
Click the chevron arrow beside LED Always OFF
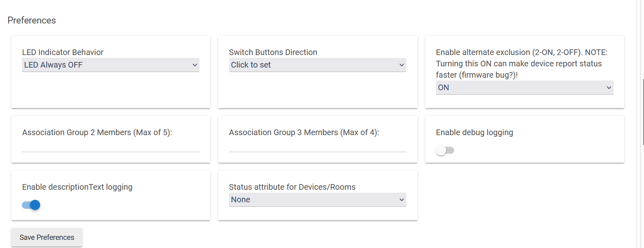pyautogui.click(x=195, y=65)
